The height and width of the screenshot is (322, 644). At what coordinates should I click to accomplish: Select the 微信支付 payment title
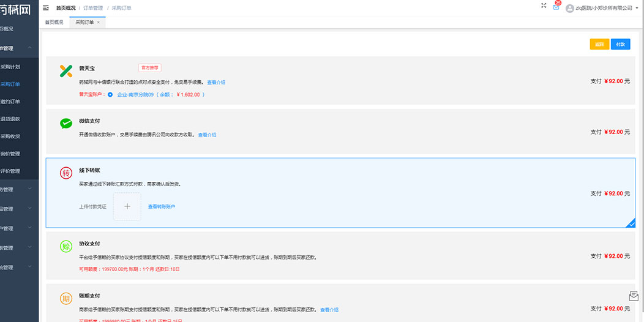point(89,121)
